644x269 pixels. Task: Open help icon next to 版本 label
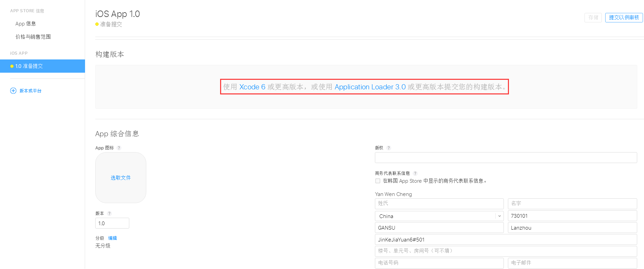coord(109,213)
